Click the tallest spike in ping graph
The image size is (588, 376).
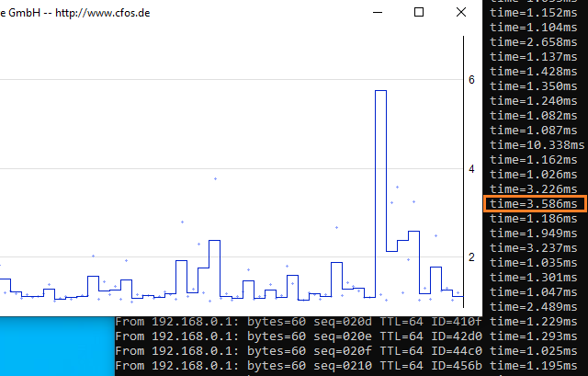click(x=380, y=194)
